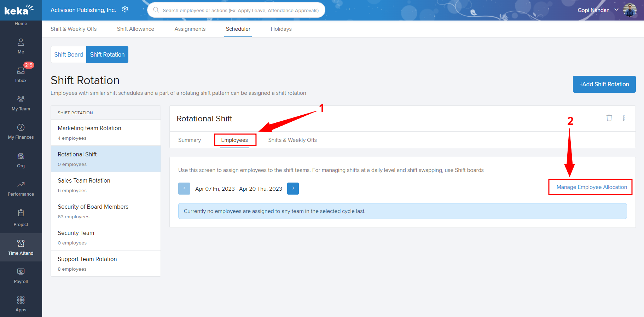Open My Team in sidebar
The width and height of the screenshot is (644, 317).
21,99
